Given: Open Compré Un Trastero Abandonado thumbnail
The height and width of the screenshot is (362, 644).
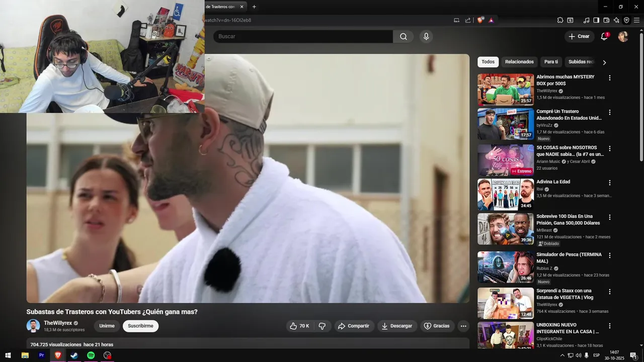Looking at the screenshot, I should coord(506,124).
